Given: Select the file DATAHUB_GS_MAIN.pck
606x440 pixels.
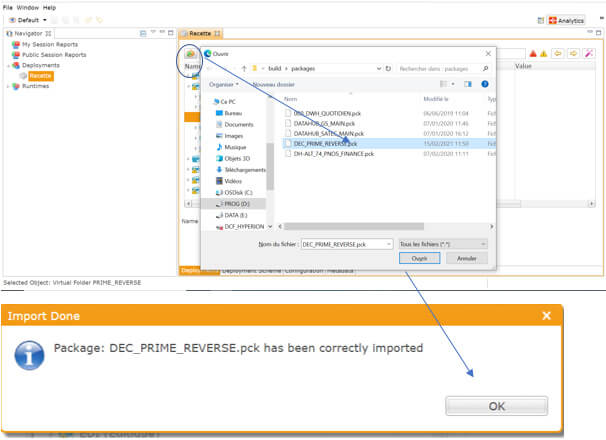Looking at the screenshot, I should (324, 123).
